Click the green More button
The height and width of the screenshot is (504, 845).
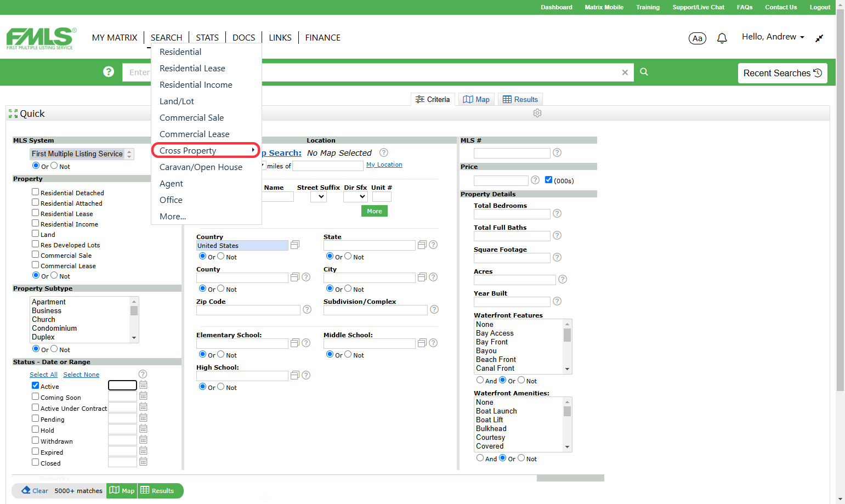[375, 211]
